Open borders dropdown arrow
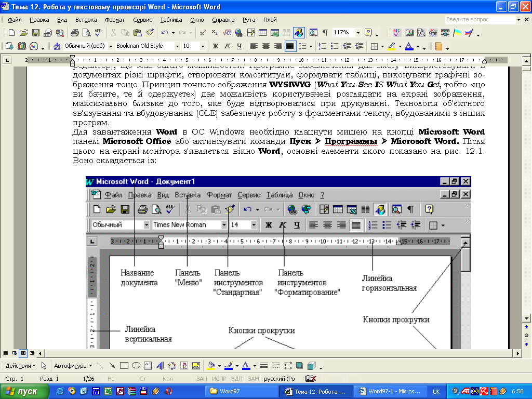Viewport: 532px width, 399px height. point(382,46)
